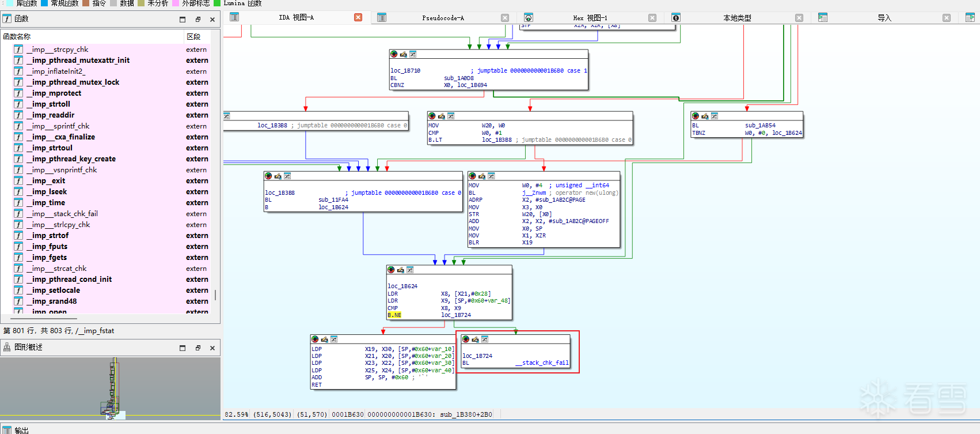Click sub_1AB54 in the graph

coord(760,125)
